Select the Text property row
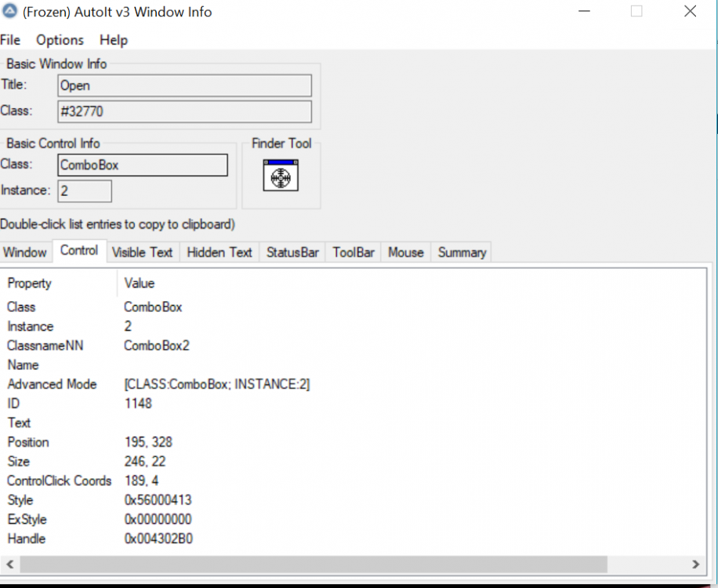This screenshot has height=588, width=718. click(19, 423)
